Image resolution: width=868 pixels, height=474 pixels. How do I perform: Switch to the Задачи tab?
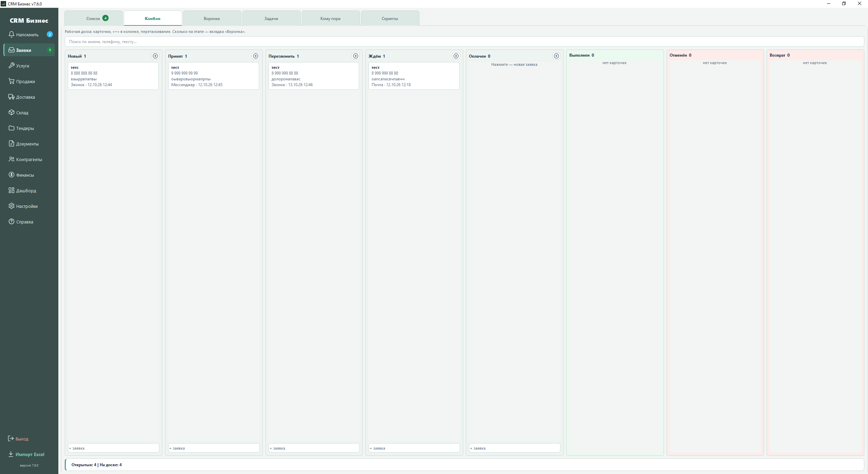tap(271, 18)
